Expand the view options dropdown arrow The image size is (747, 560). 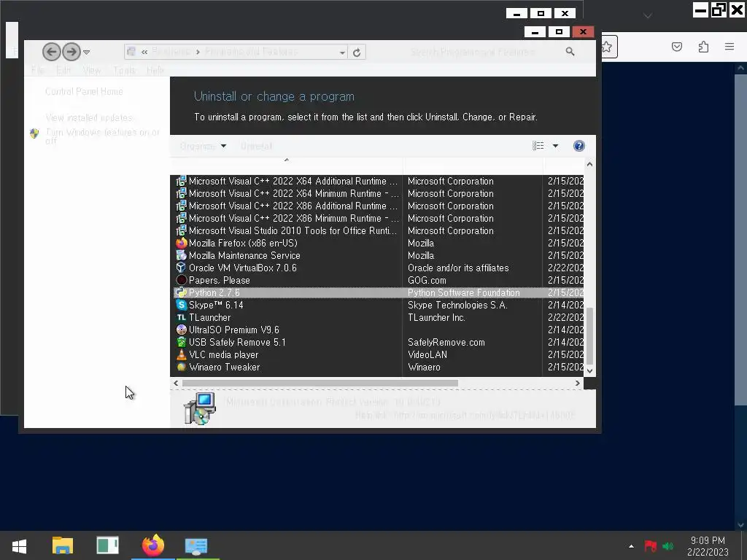pos(555,146)
